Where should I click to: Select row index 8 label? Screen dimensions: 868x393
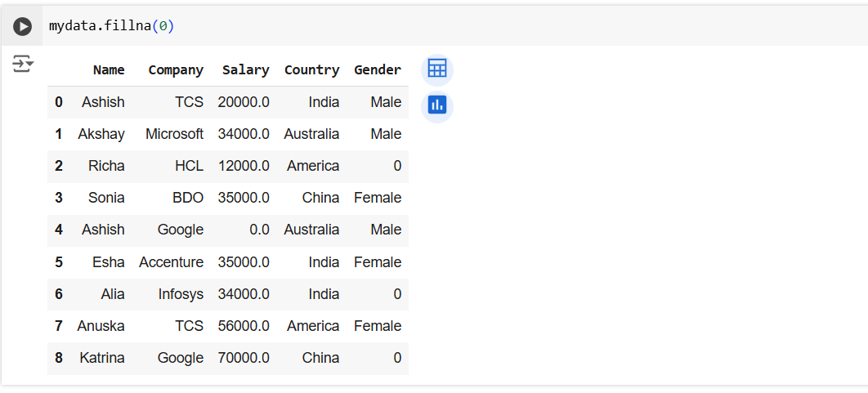59,358
